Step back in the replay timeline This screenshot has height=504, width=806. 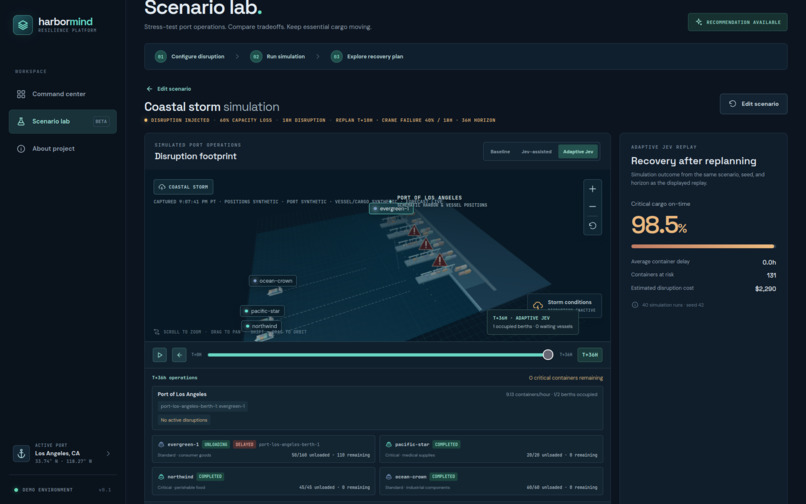click(x=179, y=355)
